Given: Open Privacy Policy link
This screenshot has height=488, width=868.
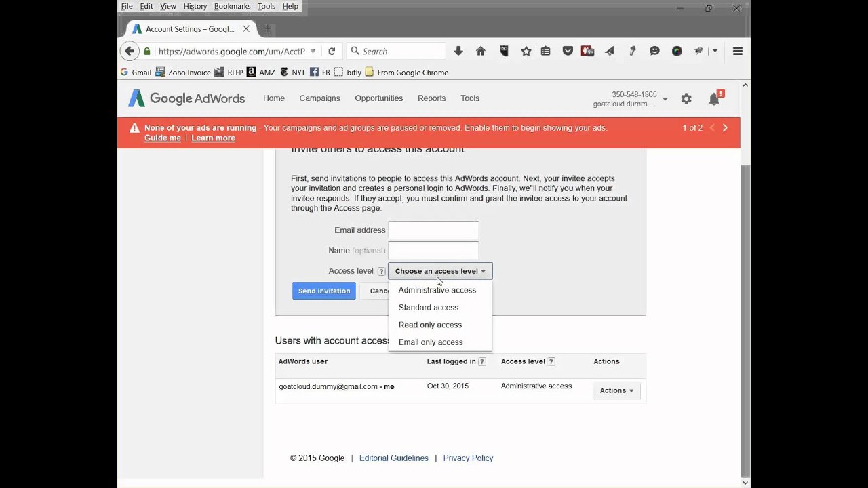Looking at the screenshot, I should [x=468, y=458].
